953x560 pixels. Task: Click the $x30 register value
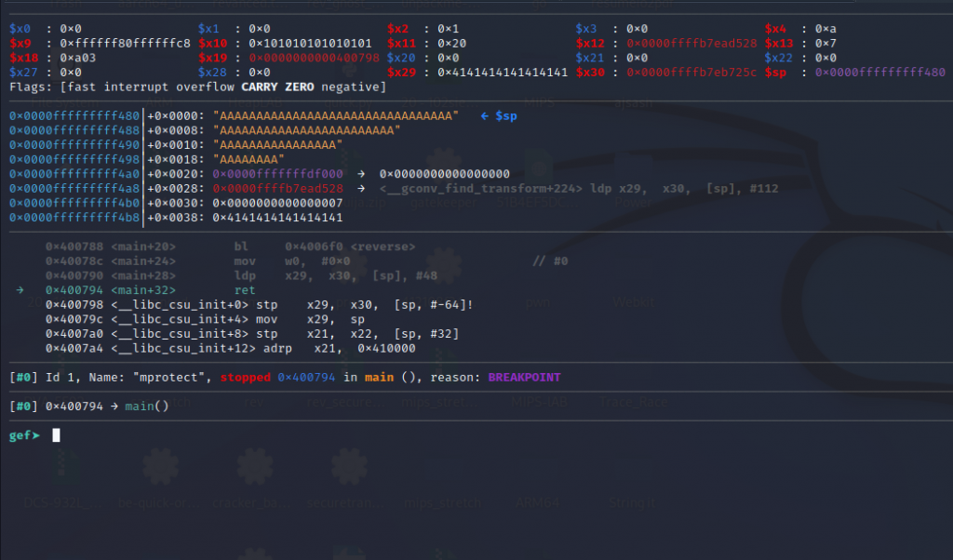(x=691, y=72)
